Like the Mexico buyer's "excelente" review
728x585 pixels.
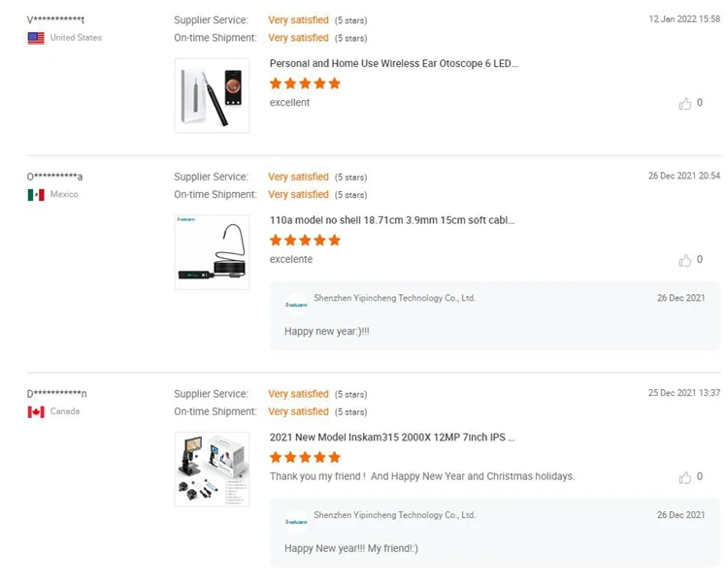click(x=686, y=261)
